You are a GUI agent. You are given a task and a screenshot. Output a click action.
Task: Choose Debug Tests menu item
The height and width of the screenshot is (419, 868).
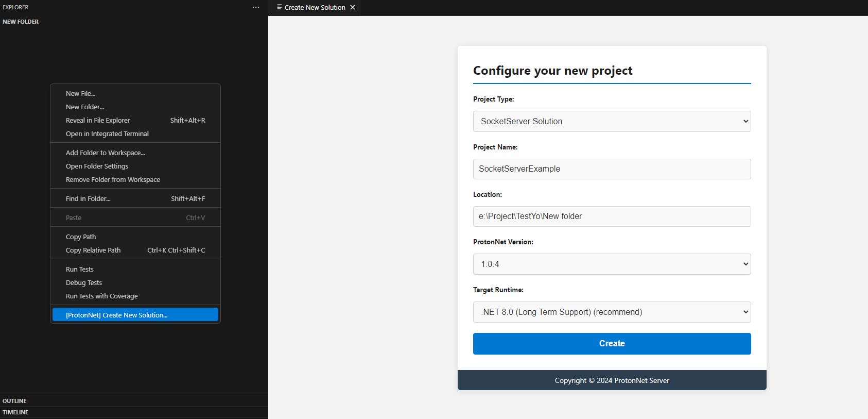(135, 282)
